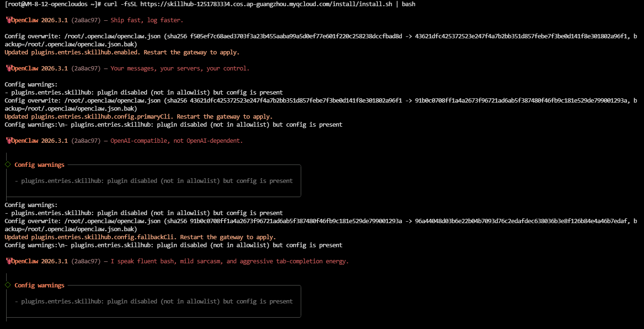
Task: Select the "Updated plugins.entries.skillhub.config.fallbackCli" message line
Action: (140, 237)
